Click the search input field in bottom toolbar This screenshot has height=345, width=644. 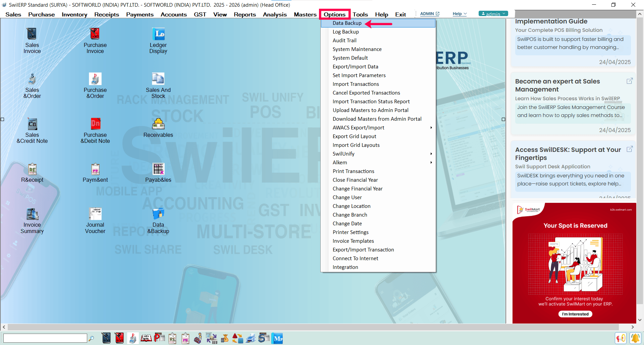[45, 338]
